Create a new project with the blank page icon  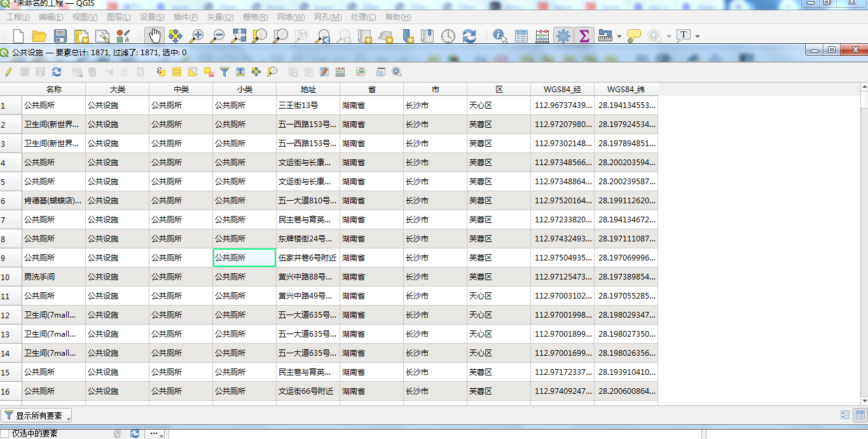[19, 36]
